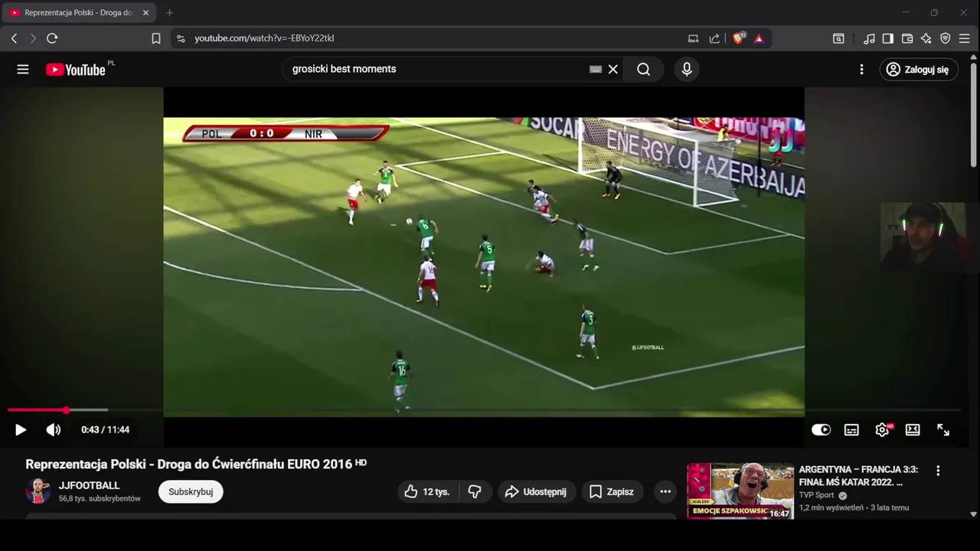Open the Brave Wallet icon
Image resolution: width=980 pixels, height=551 pixels.
click(907, 38)
